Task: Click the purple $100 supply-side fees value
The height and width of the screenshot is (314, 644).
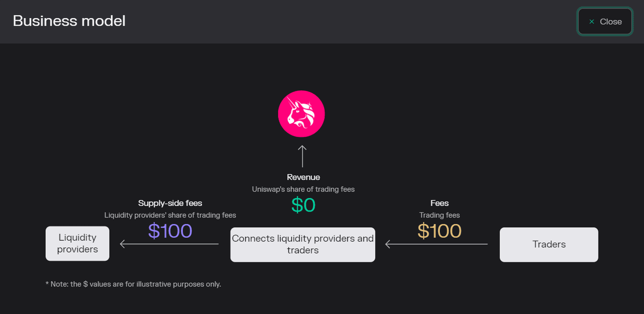Action: click(170, 231)
